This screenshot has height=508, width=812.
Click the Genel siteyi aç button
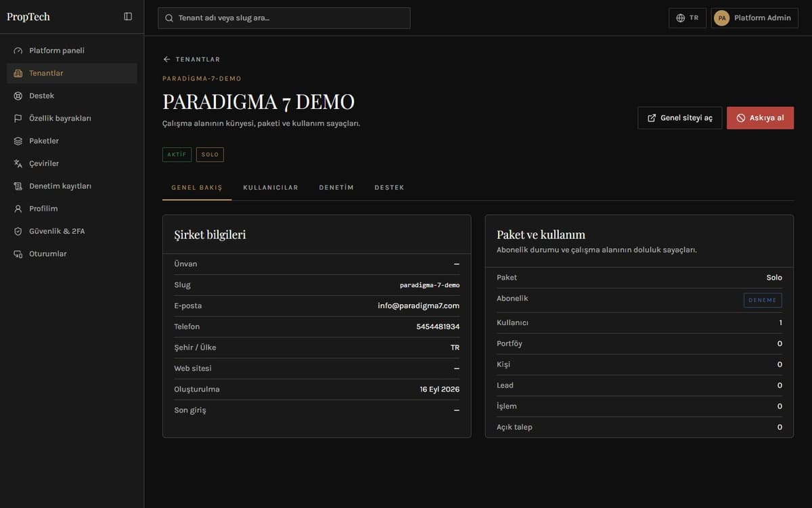pyautogui.click(x=680, y=118)
